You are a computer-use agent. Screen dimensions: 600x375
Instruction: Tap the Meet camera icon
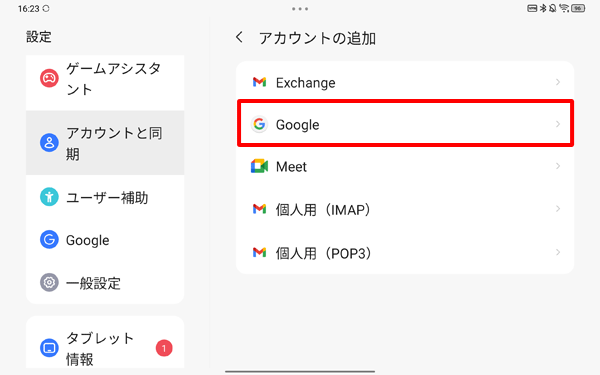point(259,166)
